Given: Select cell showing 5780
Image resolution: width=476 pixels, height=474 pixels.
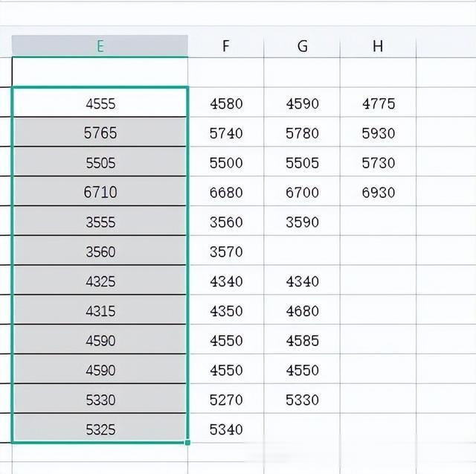Looking at the screenshot, I should (302, 132).
